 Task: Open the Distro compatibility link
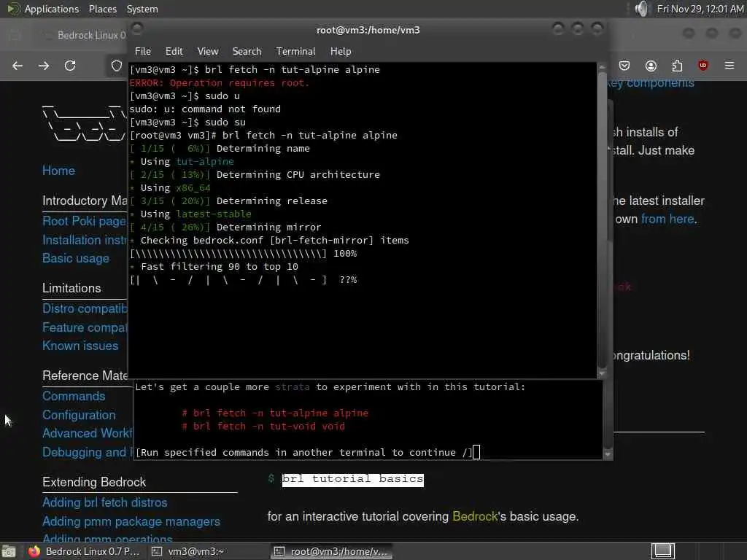[85, 308]
